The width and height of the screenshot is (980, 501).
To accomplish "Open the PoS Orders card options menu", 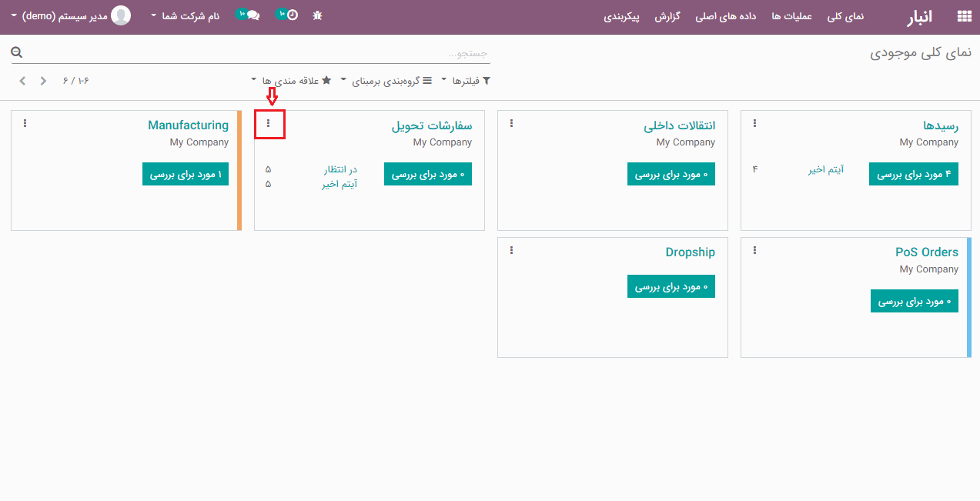I will coord(754,250).
